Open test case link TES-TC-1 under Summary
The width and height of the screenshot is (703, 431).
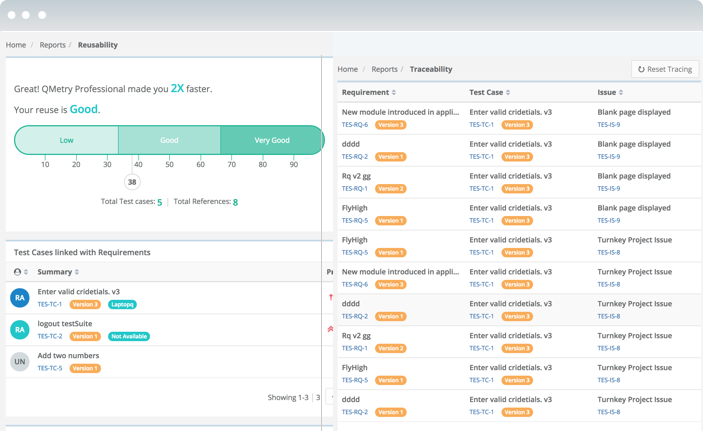(49, 304)
